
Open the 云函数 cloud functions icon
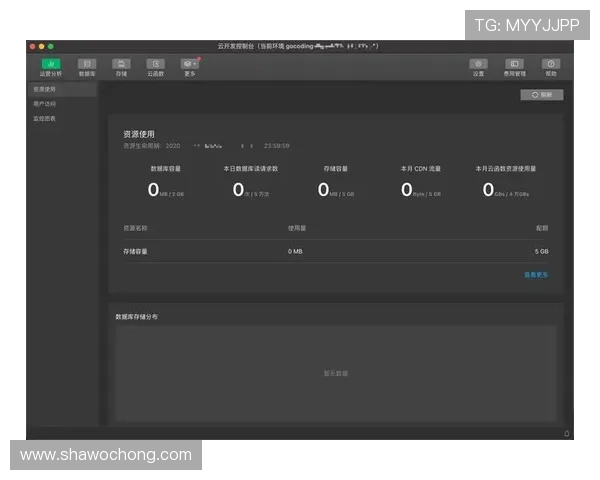155,65
